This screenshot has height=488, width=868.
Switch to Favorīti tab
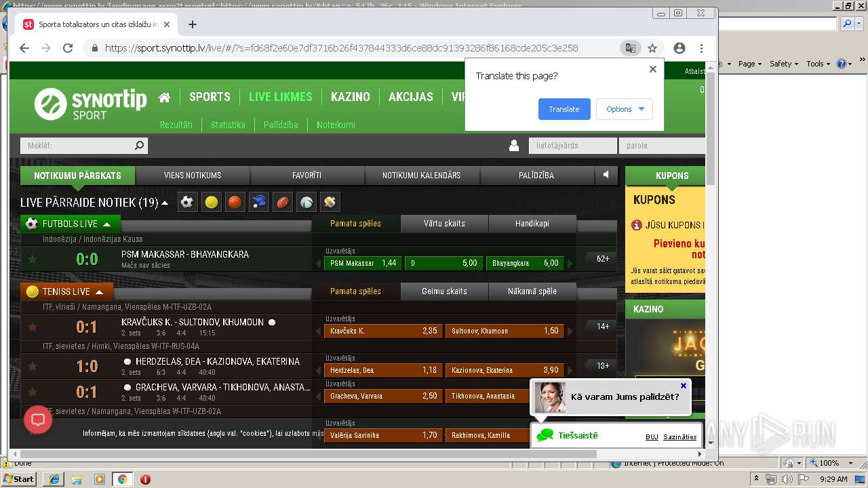point(307,176)
